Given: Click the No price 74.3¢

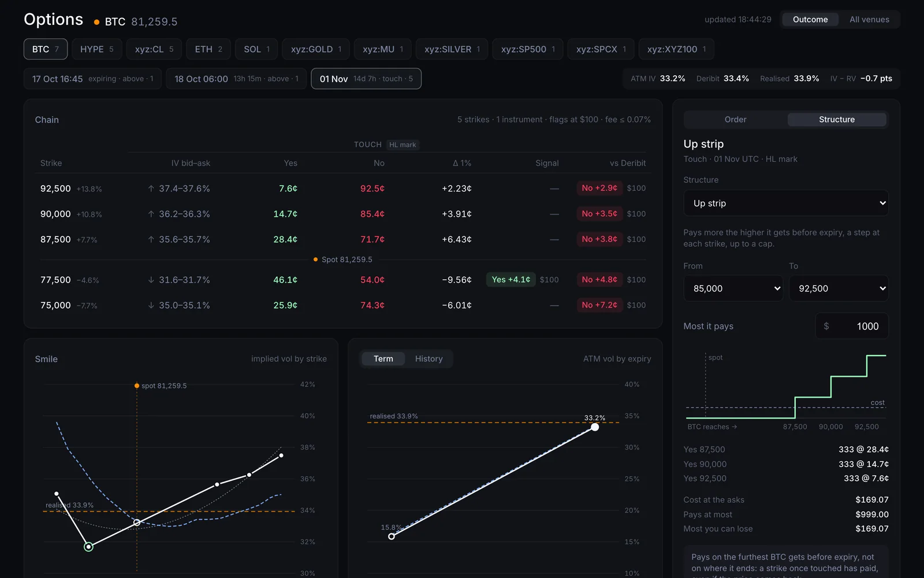Looking at the screenshot, I should (x=372, y=305).
